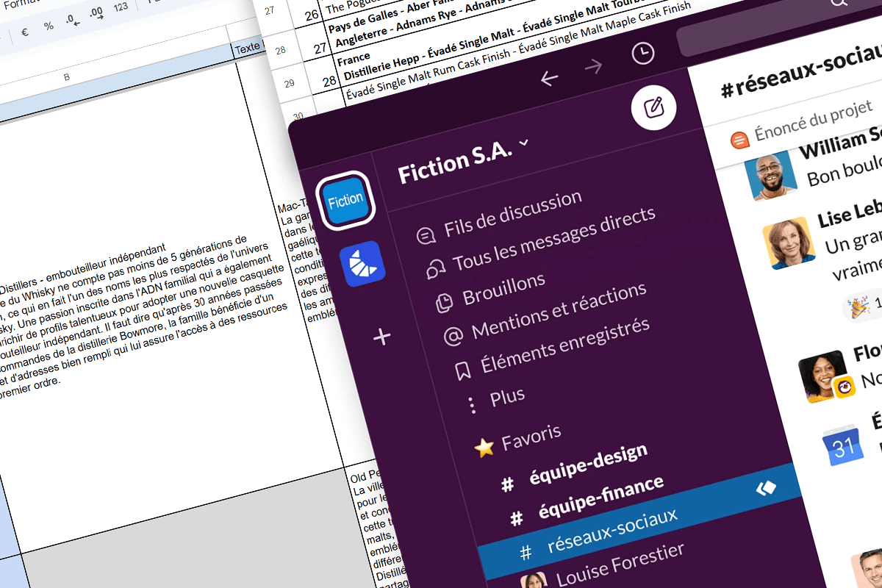The height and width of the screenshot is (588, 882).
Task: Select row 28 header in spreadsheet
Action: [280, 51]
